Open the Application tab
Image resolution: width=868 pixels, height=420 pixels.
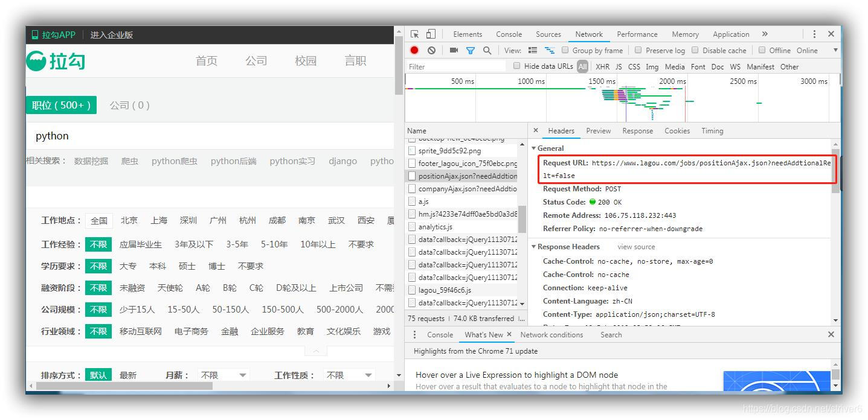point(731,34)
